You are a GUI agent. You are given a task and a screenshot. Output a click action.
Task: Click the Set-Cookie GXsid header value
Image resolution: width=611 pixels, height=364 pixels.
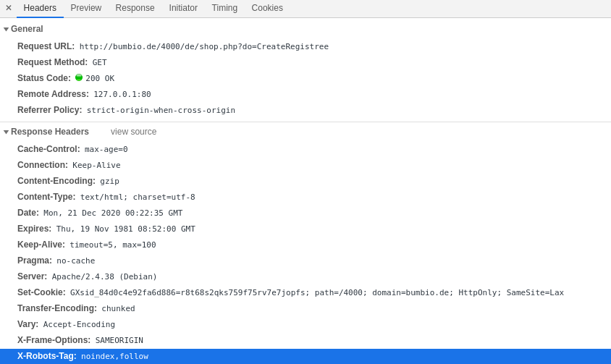pyautogui.click(x=317, y=292)
